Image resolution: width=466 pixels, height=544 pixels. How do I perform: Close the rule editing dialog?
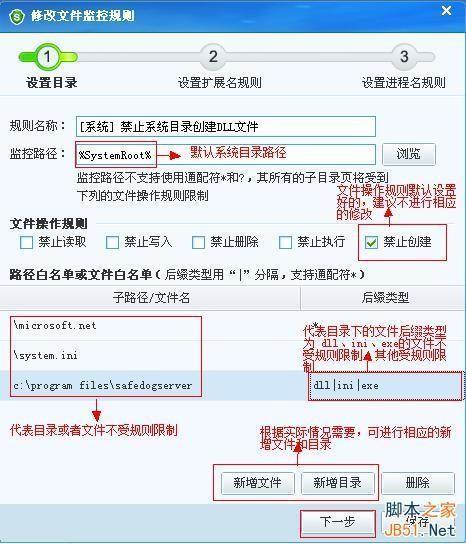tap(446, 11)
